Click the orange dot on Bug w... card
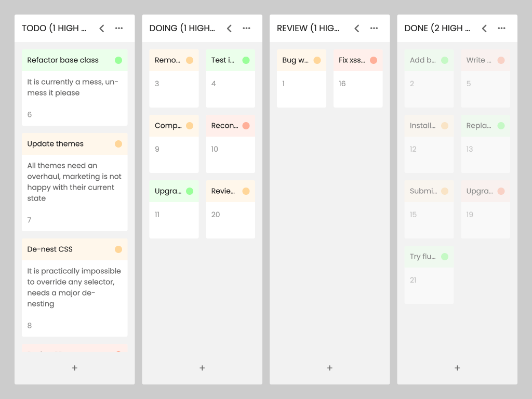Screen dimensions: 532x399 (317, 60)
